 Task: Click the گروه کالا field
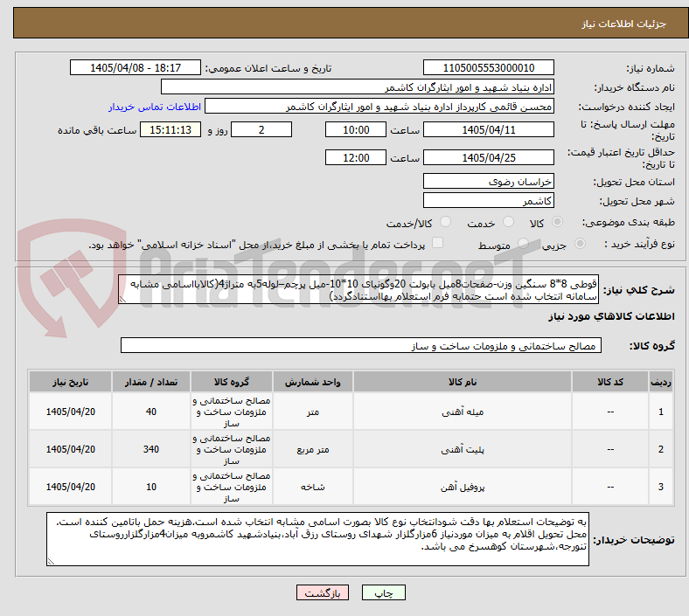[x=361, y=345]
